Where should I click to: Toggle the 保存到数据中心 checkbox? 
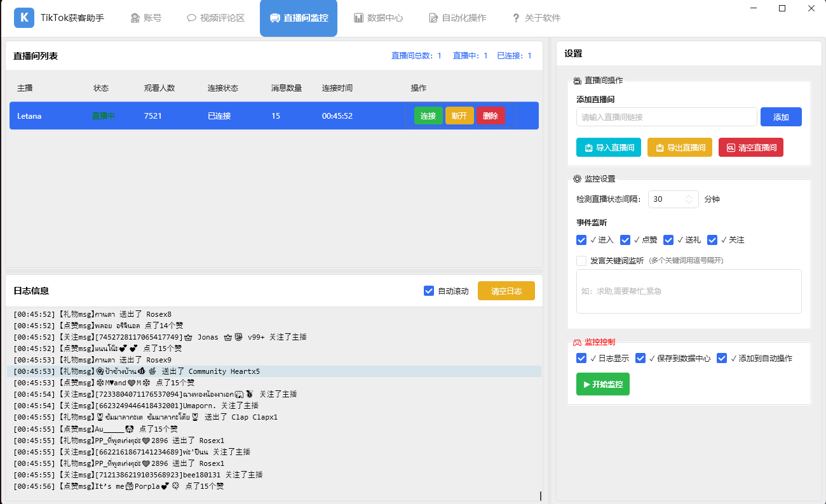(x=640, y=358)
